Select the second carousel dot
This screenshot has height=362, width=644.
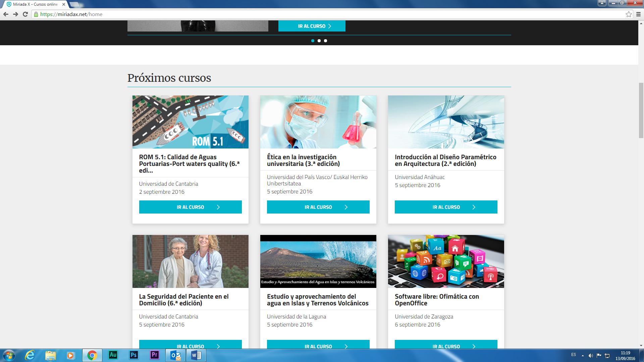[x=319, y=41]
